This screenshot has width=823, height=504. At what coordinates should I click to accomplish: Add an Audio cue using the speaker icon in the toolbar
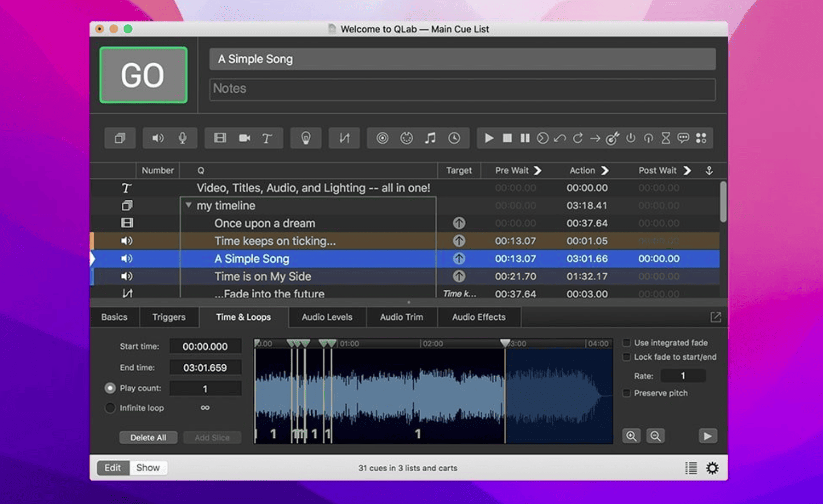(x=157, y=138)
